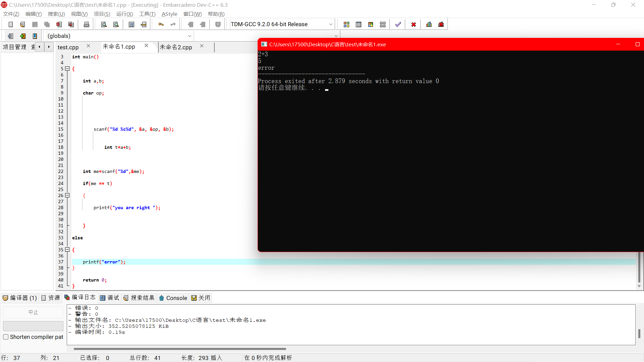
Task: Click the Print toolbar icon
Action: tap(86, 24)
